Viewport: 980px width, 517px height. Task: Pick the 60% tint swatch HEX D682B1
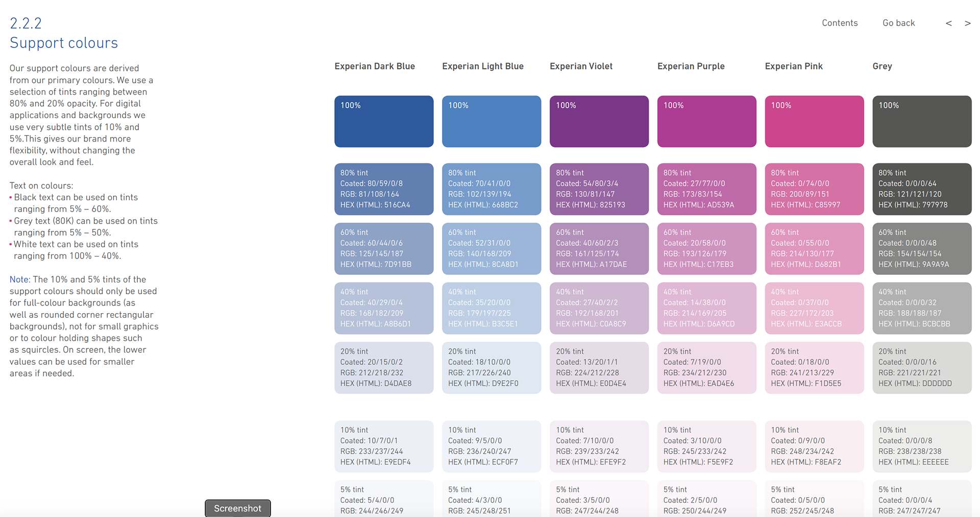815,249
